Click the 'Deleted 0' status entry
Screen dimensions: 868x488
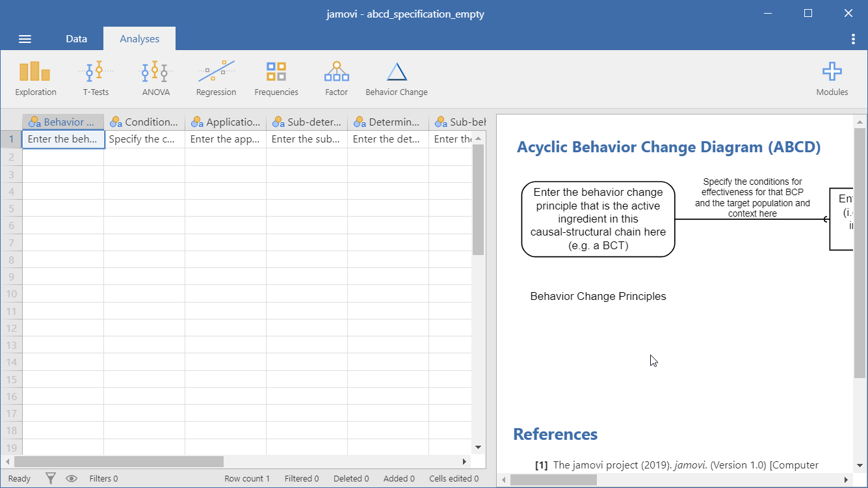point(351,479)
